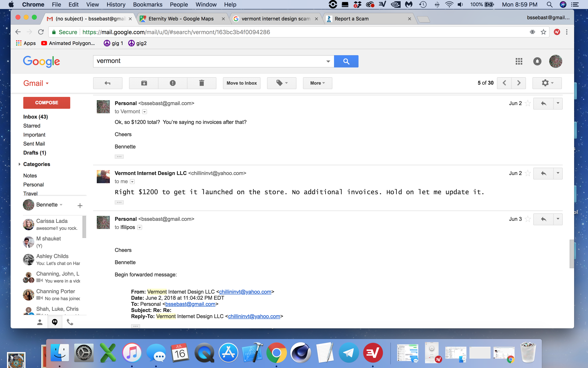
Task: Reply to first Personal message
Action: pos(543,104)
